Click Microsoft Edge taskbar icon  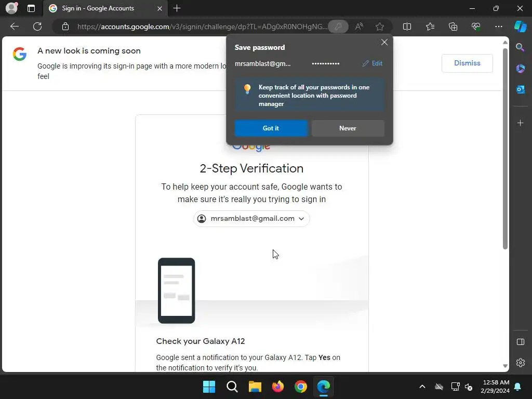323,387
